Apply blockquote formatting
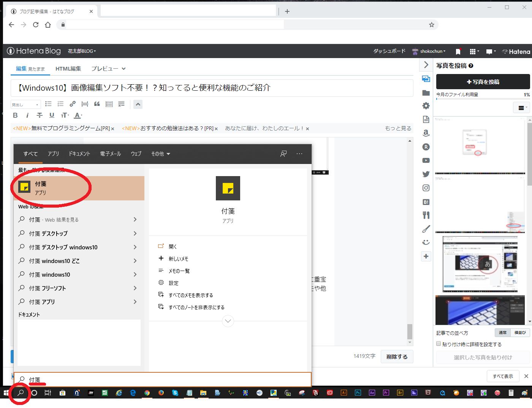The height and width of the screenshot is (408, 532). pyautogui.click(x=97, y=104)
